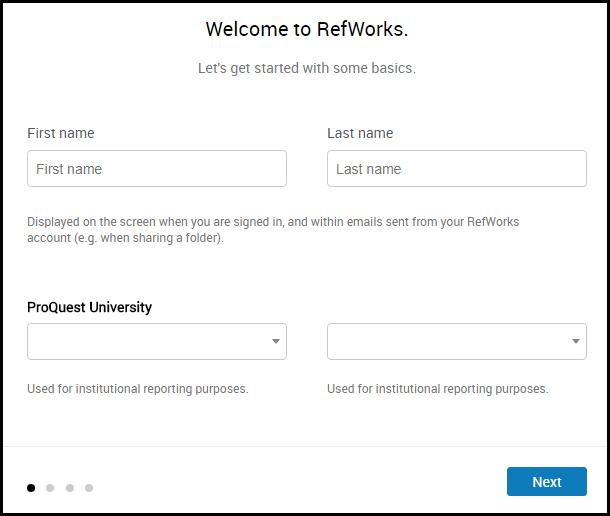Viewport: 610px width, 516px height.
Task: Click the "Let's get started with some basics" subtitle
Action: click(306, 69)
